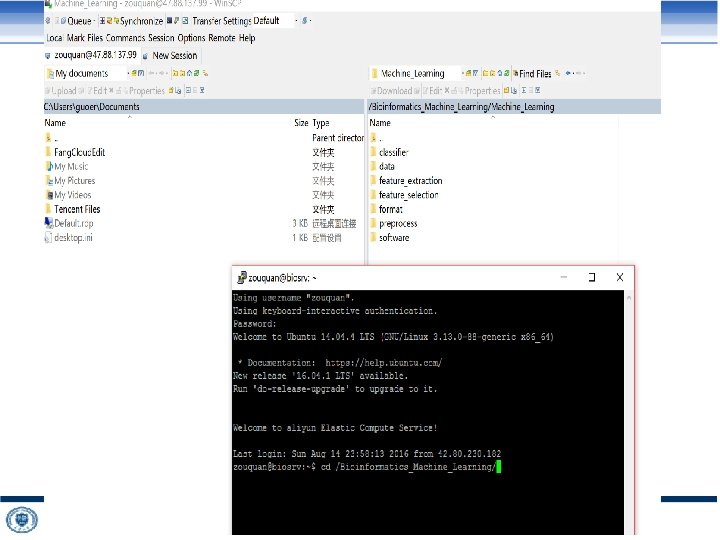Screen dimensions: 720x540
Task: Click the remote panel filter icon
Action: point(475,73)
